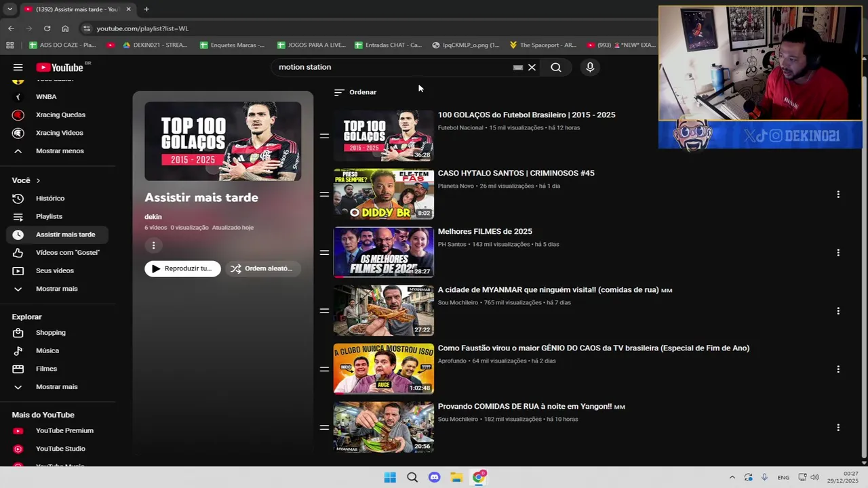Open Melhores FILMES de 2025 thumbnail
The height and width of the screenshot is (488, 868).
[x=383, y=252]
